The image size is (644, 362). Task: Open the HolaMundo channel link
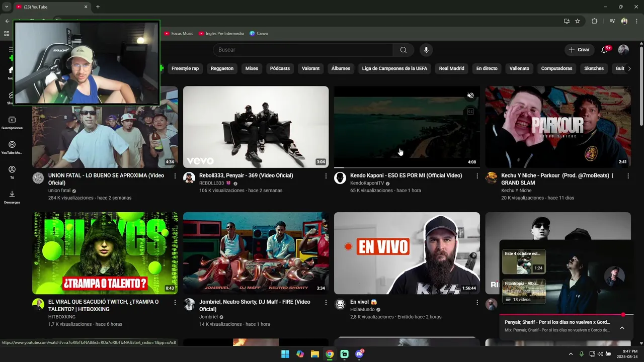coord(362,310)
